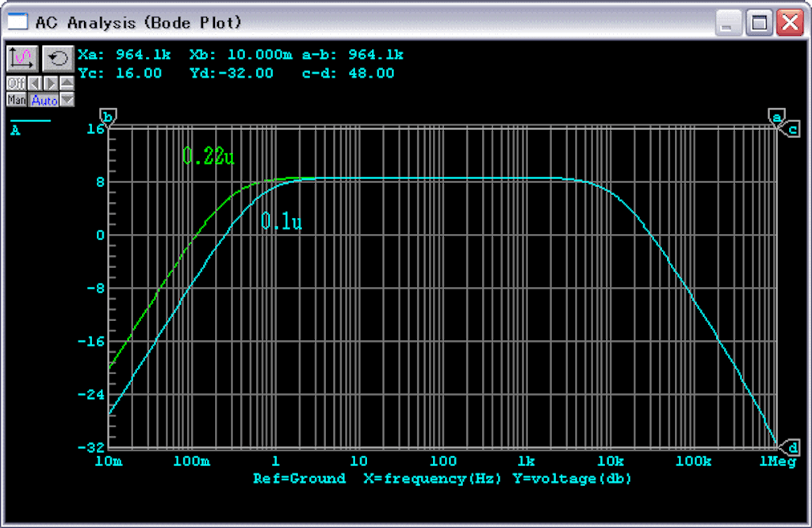Click the Yc: 16.00 readout
Viewport: 812px width, 528px height.
[120, 73]
